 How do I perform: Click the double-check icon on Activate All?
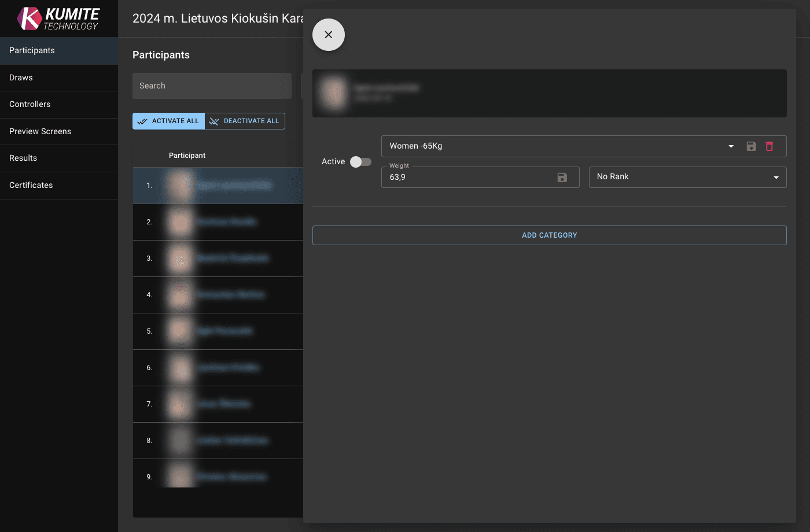[x=142, y=121]
